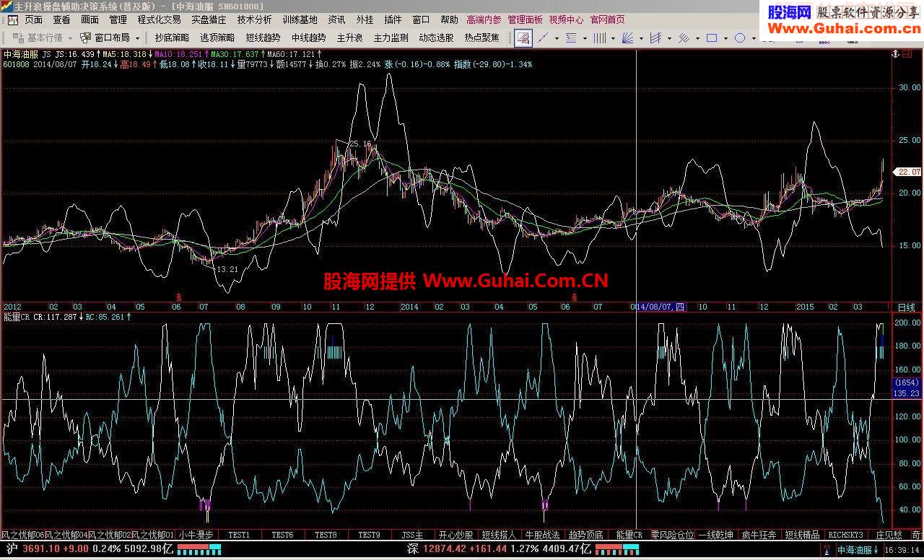This screenshot has height=560, width=924.
Task: Open the text lines tool dropdown arrow
Action: click(585, 38)
